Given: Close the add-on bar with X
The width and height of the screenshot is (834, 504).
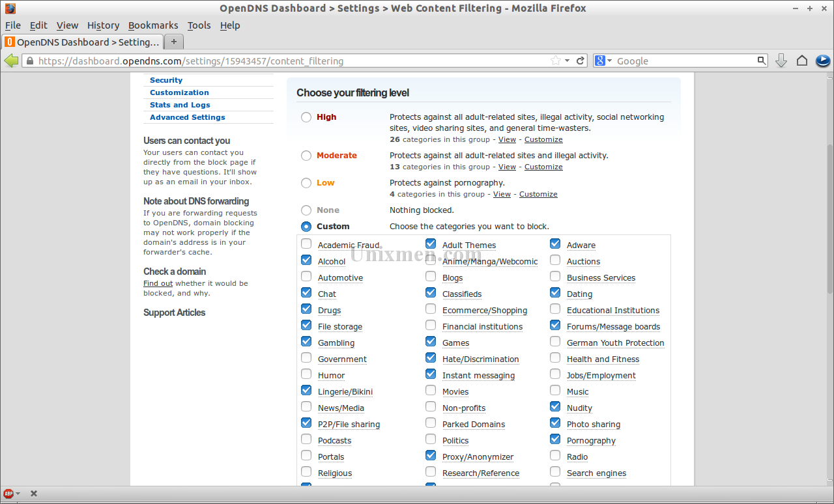Looking at the screenshot, I should tap(34, 494).
